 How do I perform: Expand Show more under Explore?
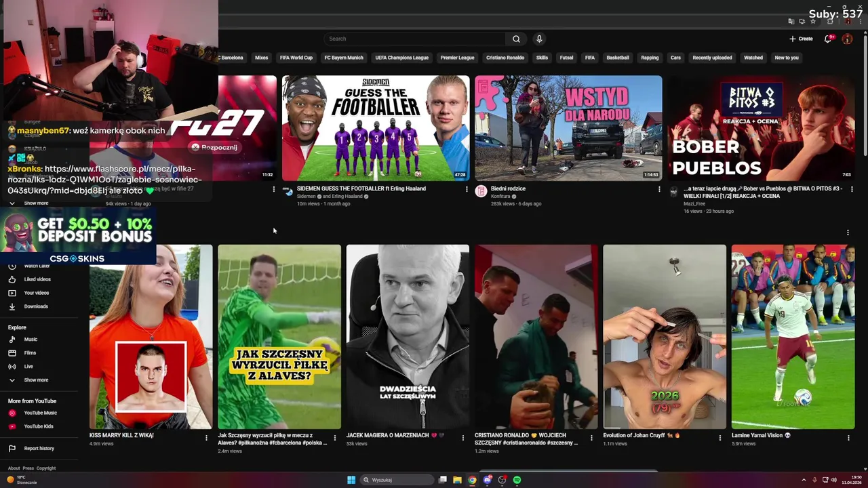(36, 380)
